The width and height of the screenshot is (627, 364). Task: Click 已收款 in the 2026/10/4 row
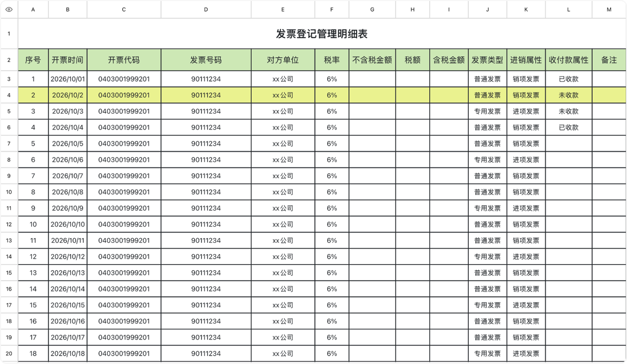(x=568, y=127)
